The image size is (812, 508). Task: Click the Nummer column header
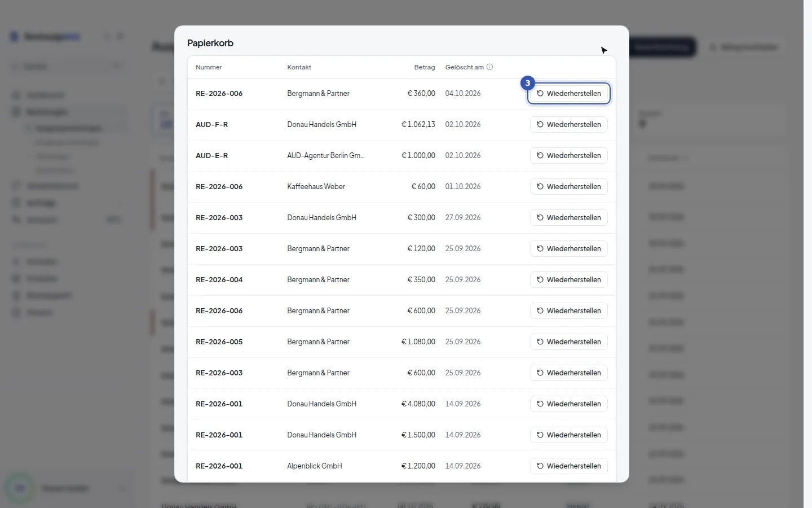click(x=209, y=67)
